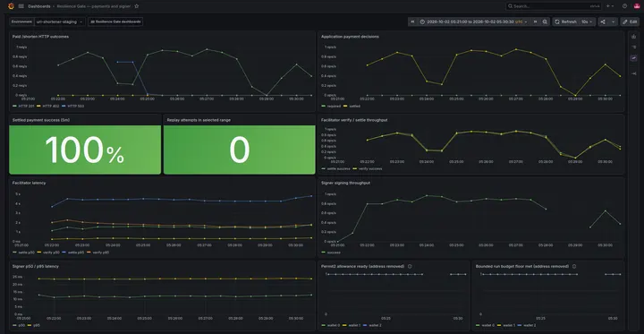Viewport: 644px width, 334px height.
Task: Open the outline icon in the right sidebar
Action: click(x=634, y=47)
